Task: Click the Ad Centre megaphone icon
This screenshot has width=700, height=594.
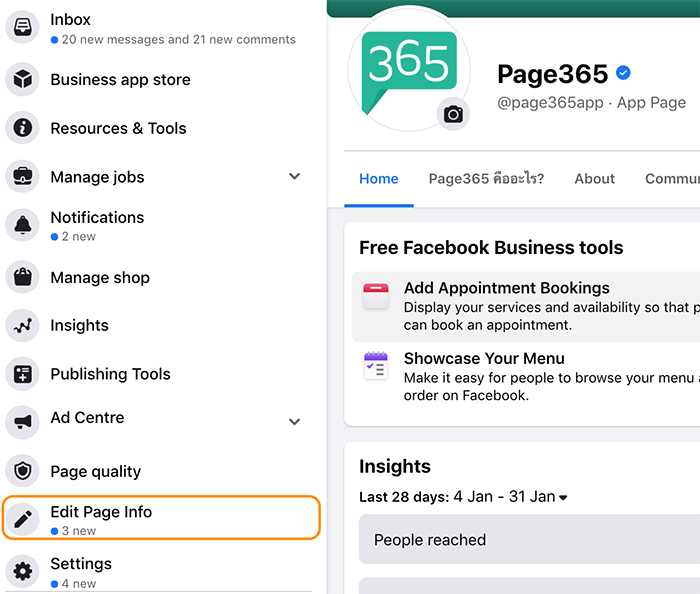Action: coord(22,422)
